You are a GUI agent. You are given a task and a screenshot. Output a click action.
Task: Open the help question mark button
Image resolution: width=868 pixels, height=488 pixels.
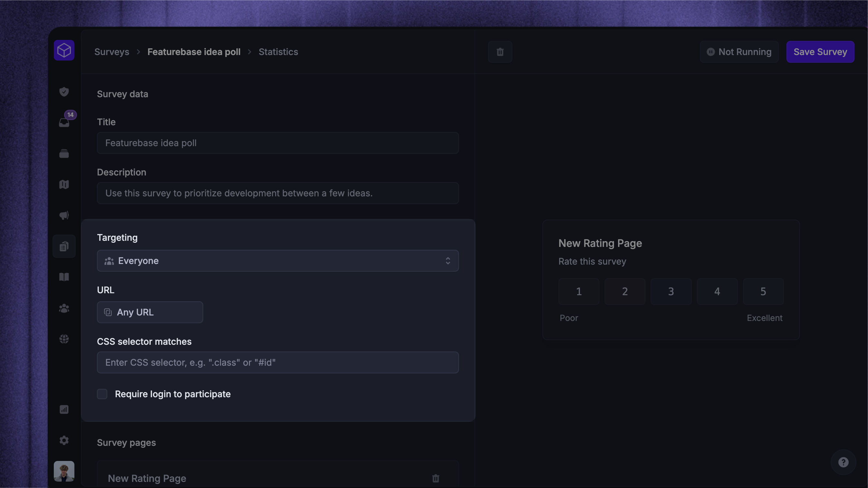(844, 462)
